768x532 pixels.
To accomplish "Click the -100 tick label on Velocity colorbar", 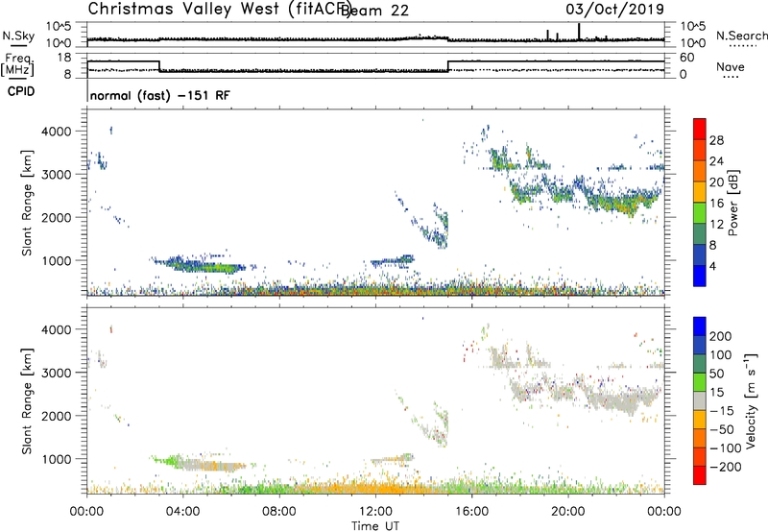I will [726, 447].
